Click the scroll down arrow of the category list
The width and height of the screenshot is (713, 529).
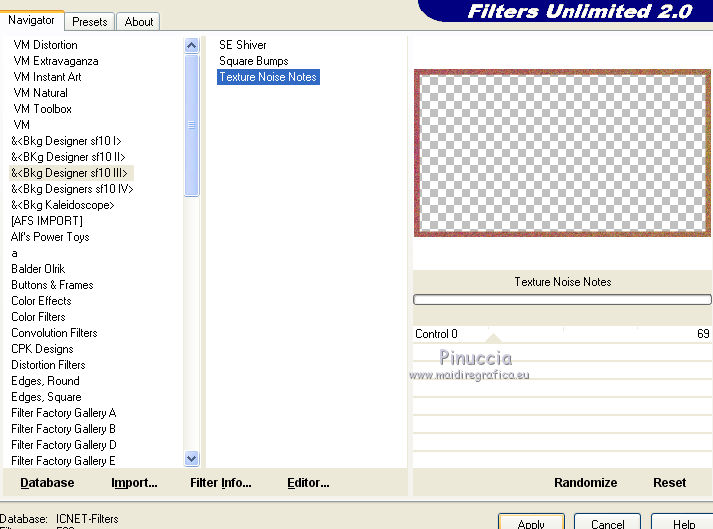click(191, 458)
